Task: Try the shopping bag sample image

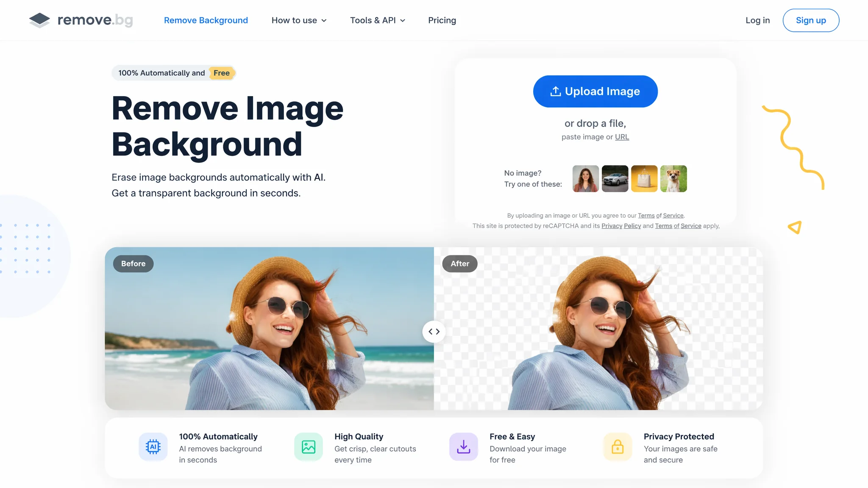Action: pyautogui.click(x=644, y=179)
